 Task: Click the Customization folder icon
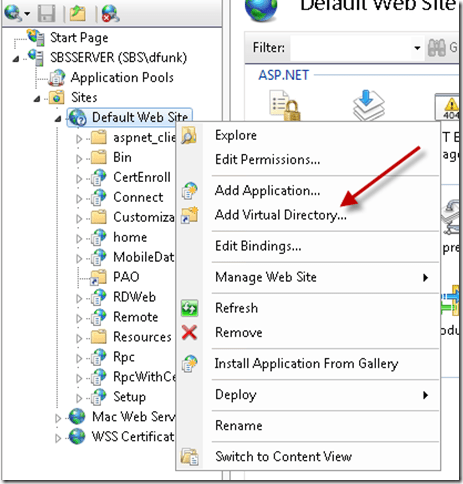pos(99,217)
